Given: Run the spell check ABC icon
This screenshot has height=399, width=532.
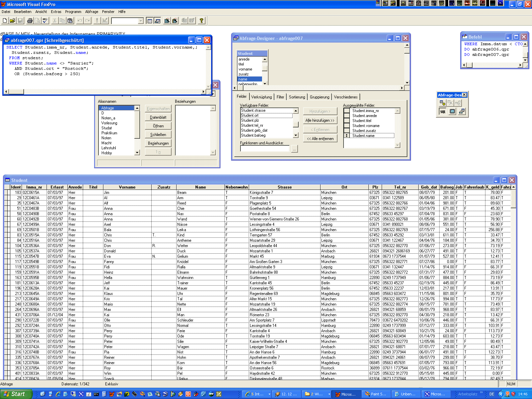Looking at the screenshot, I should coord(45,21).
